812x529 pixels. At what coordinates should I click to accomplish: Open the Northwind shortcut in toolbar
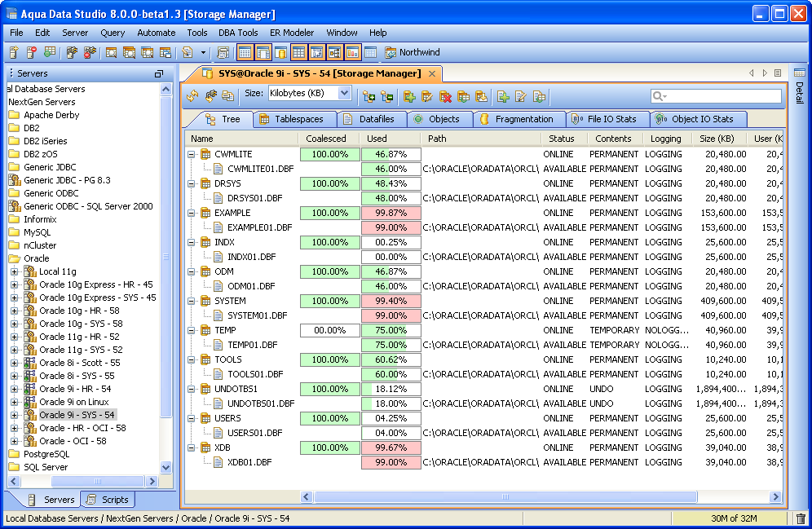click(413, 52)
